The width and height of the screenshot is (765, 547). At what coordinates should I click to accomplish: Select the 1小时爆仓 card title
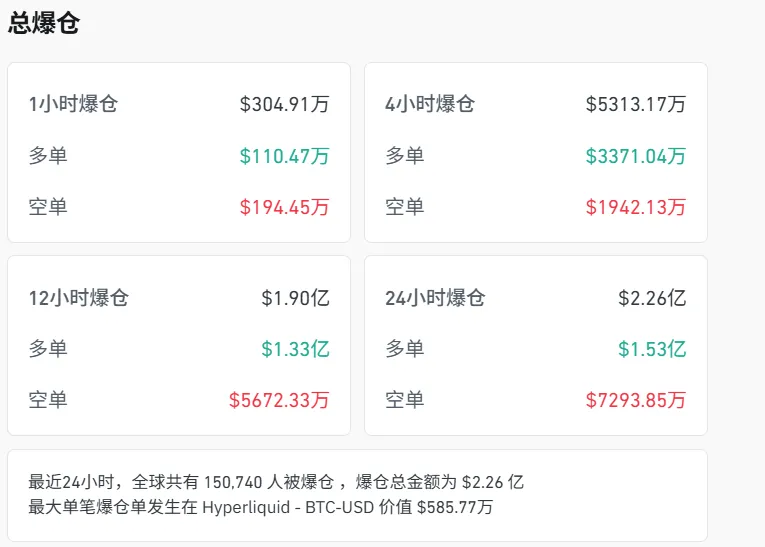coord(73,104)
